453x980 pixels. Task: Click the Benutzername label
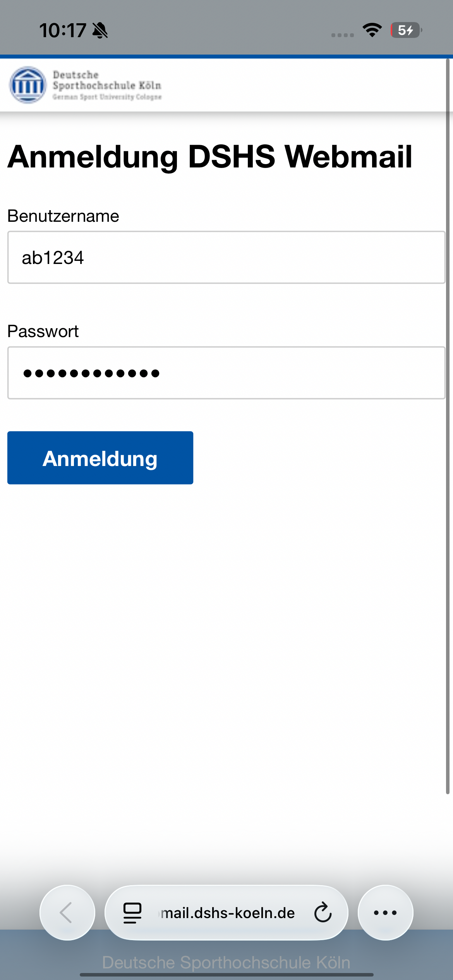63,216
